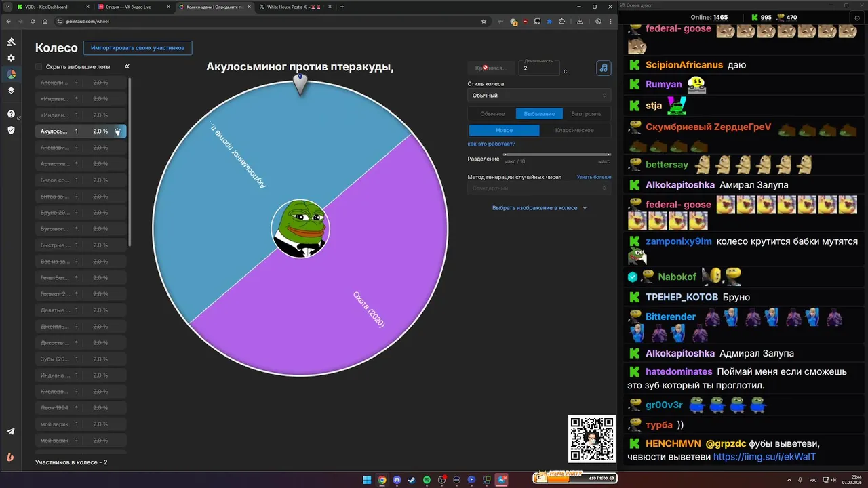Click username 'ScipionAfricanus' in chat
Viewport: 868px width, 488px height.
(x=684, y=65)
